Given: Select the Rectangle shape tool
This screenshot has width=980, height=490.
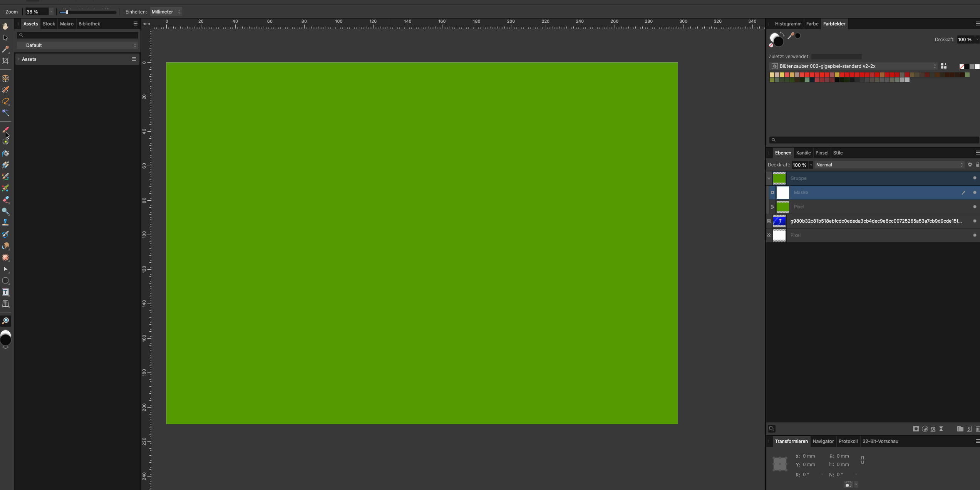Looking at the screenshot, I should [5, 280].
